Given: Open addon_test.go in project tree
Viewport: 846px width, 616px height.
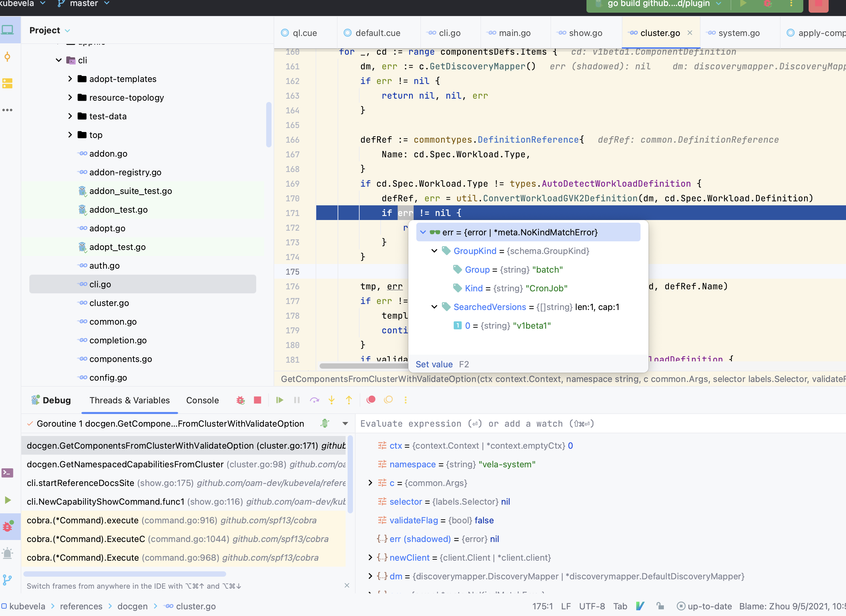Looking at the screenshot, I should 118,210.
